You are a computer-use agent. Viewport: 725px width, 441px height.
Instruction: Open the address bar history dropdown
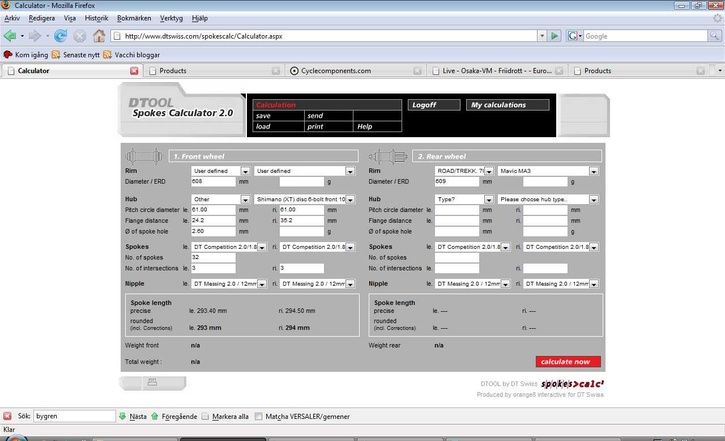coord(542,36)
